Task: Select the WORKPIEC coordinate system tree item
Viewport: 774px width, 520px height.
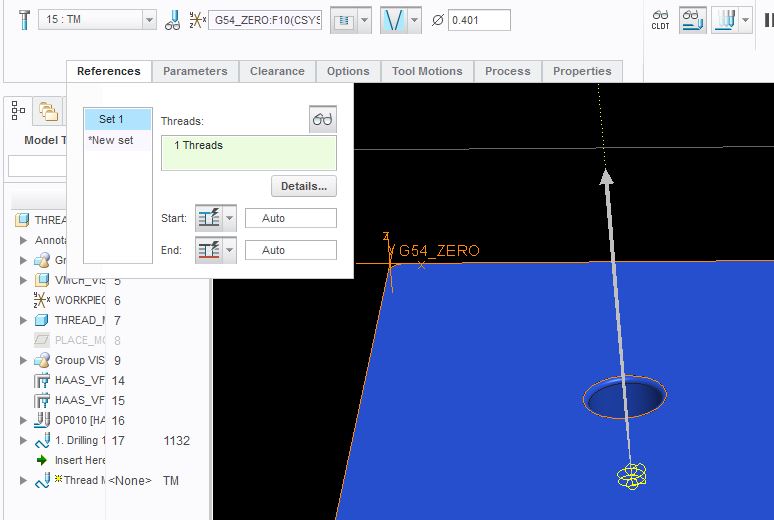Action: 69,300
